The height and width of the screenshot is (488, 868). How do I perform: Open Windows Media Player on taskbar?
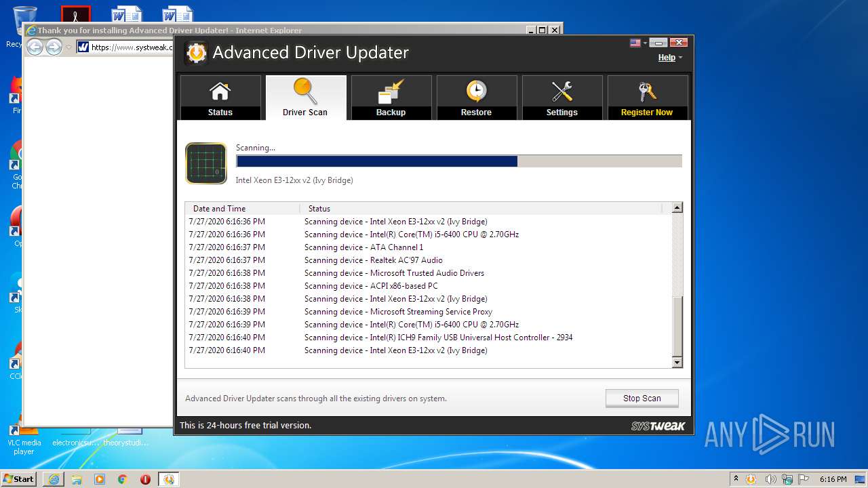(x=100, y=479)
